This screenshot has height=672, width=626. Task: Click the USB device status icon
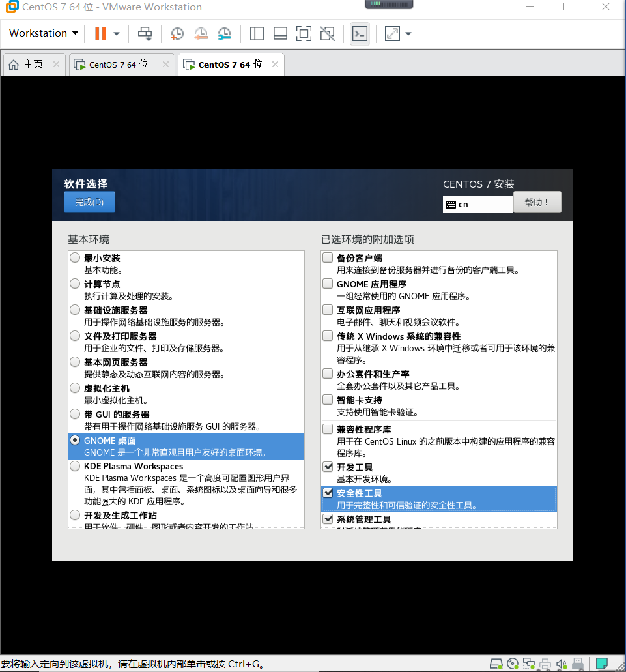(578, 664)
